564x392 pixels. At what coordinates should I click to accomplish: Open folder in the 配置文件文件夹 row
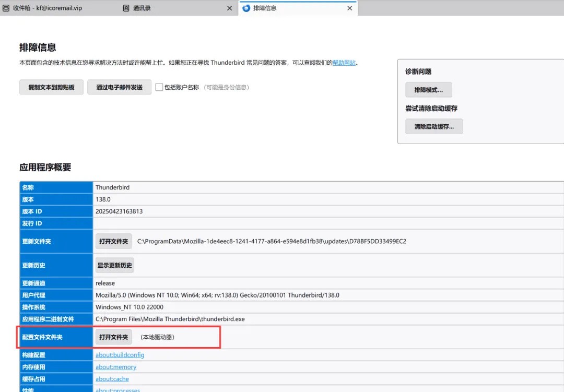tap(113, 337)
